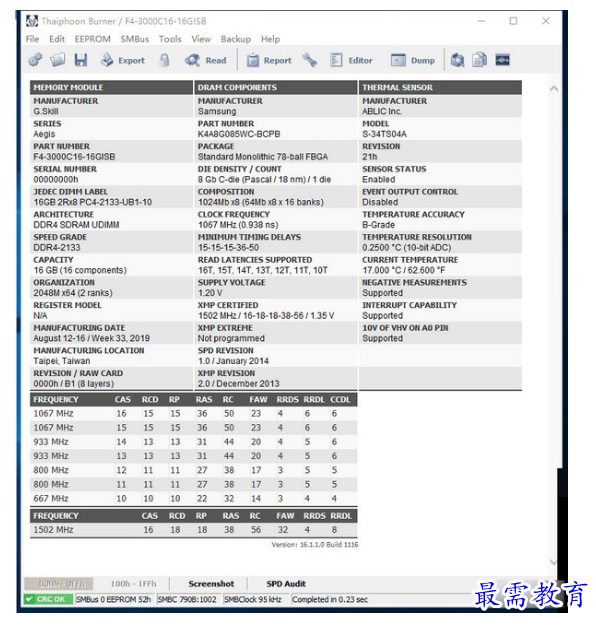This screenshot has height=626, width=596.
Task: Minimize the Thaiphoon Burner window
Action: [481, 21]
